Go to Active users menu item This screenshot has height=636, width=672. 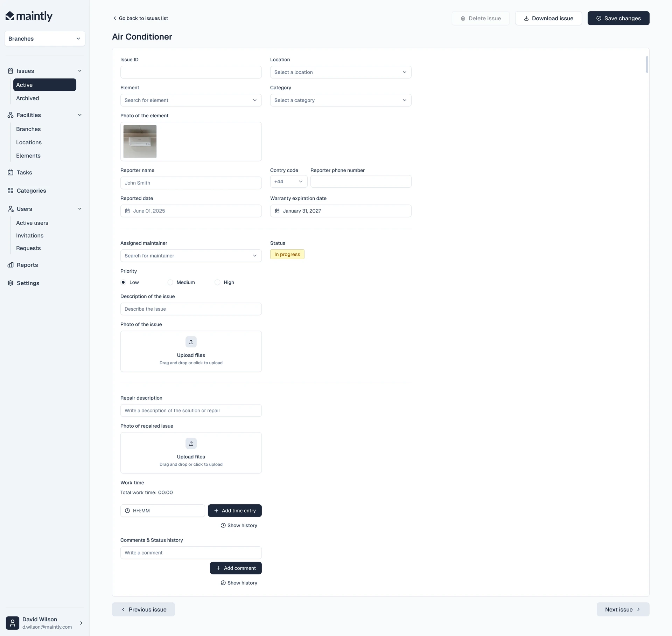tap(32, 223)
